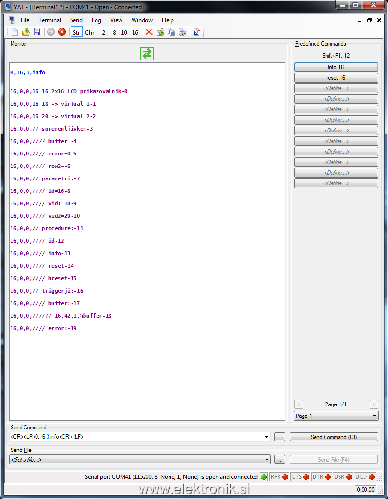Toggle the DTR line indicator
Viewport: 388px width, 499px height.
tap(322, 477)
